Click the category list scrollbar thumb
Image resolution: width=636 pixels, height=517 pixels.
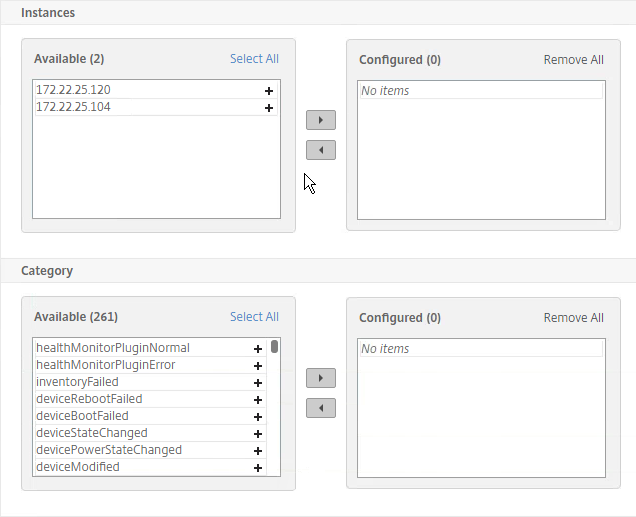pyautogui.click(x=275, y=347)
